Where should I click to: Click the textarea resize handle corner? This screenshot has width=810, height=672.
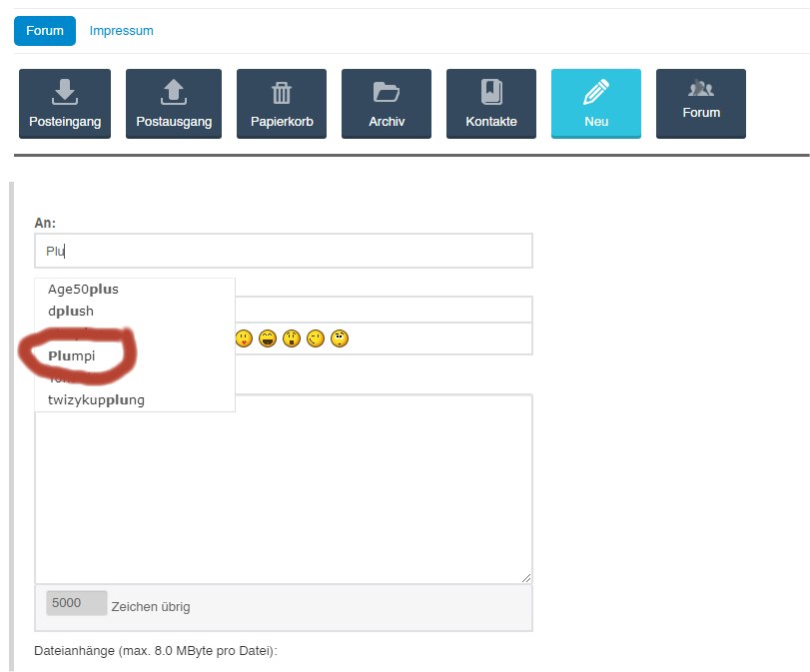coord(526,577)
